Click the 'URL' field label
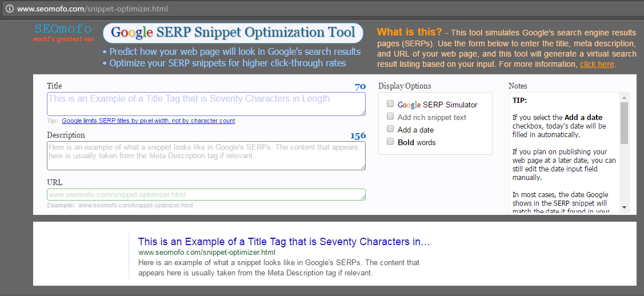 (55, 183)
